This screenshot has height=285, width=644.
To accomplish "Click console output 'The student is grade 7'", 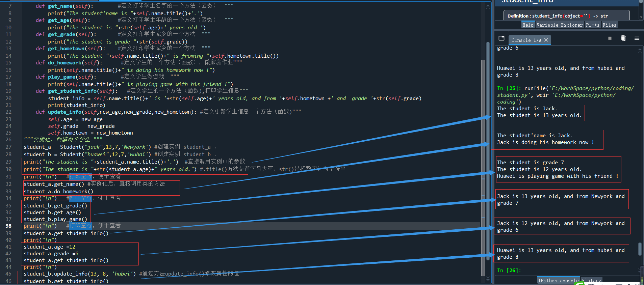I will point(531,163).
